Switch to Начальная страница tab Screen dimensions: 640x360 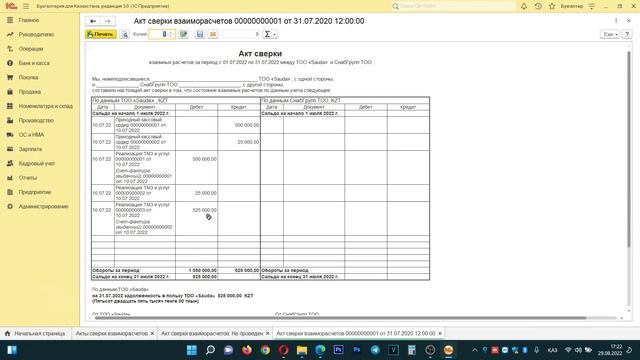[x=35, y=333]
